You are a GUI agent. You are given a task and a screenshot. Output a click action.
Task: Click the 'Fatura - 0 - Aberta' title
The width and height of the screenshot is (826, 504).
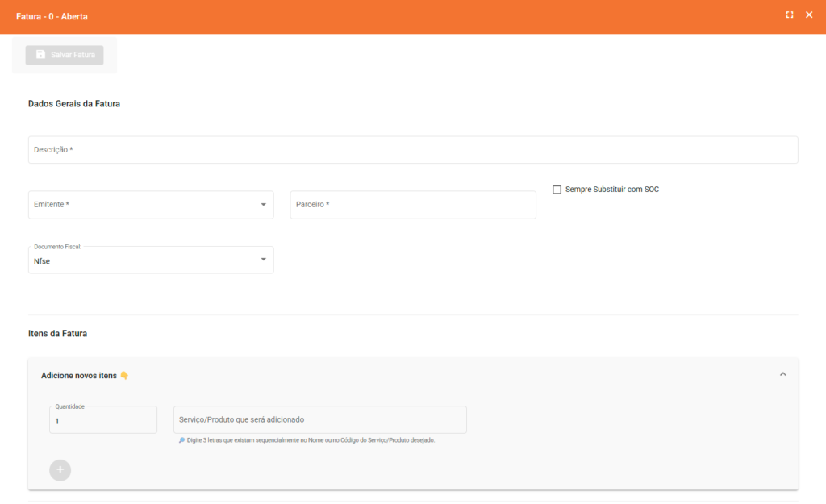coord(52,17)
